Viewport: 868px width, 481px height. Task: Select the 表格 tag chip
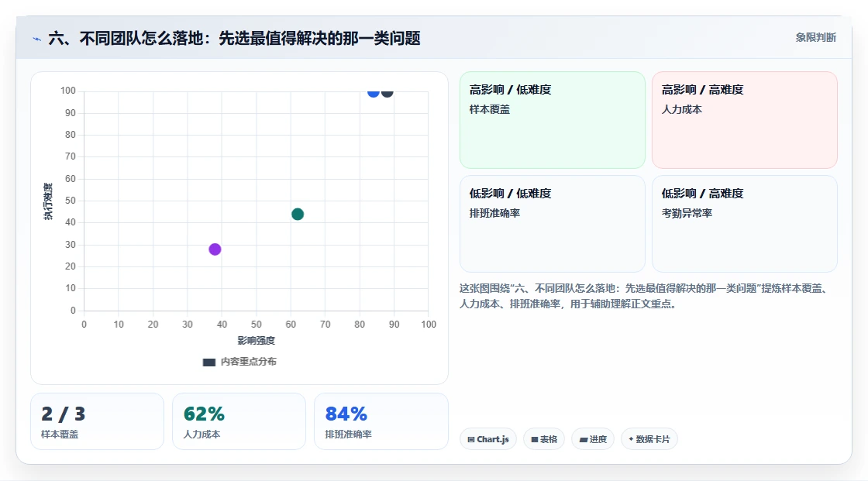click(544, 439)
